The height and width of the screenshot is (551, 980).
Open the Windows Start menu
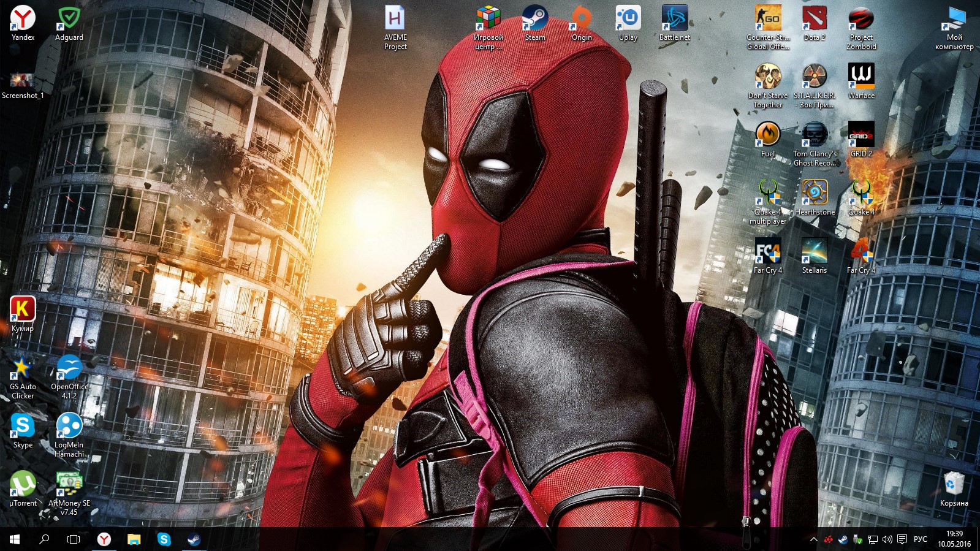coord(15,539)
